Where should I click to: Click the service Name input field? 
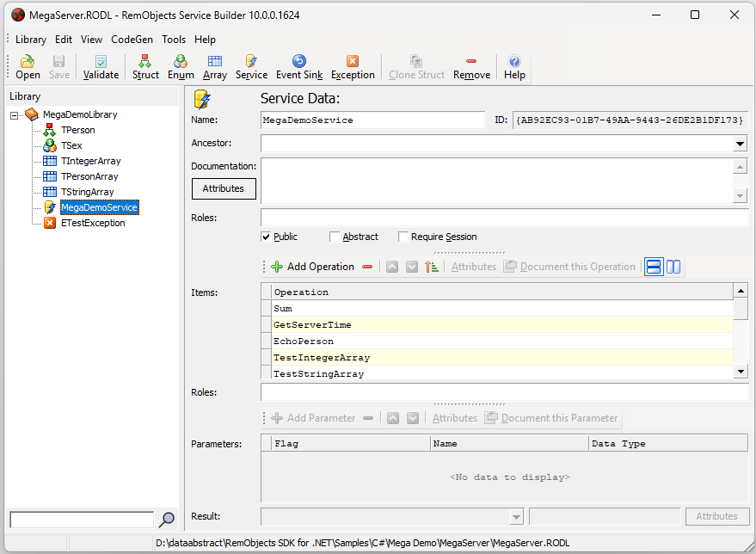372,120
